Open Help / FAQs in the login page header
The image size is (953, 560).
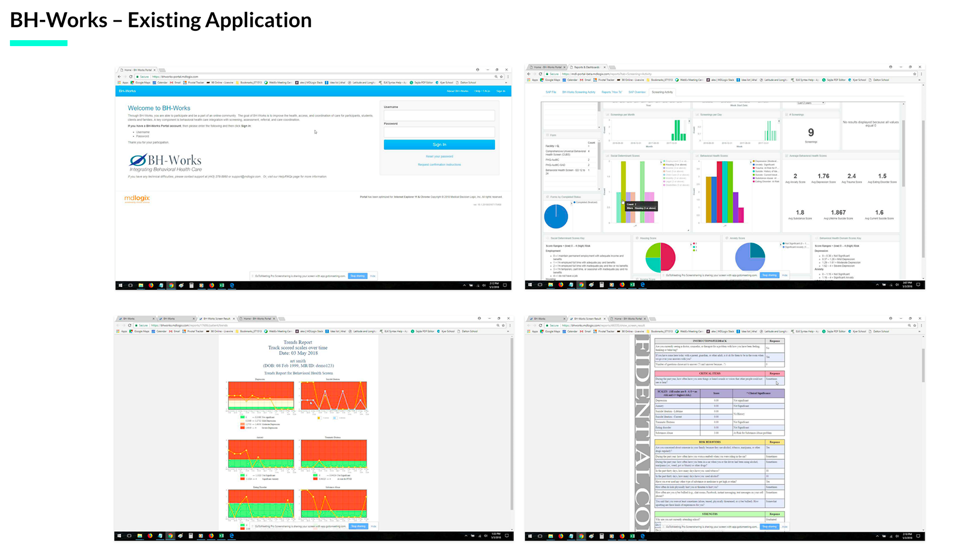pos(482,91)
